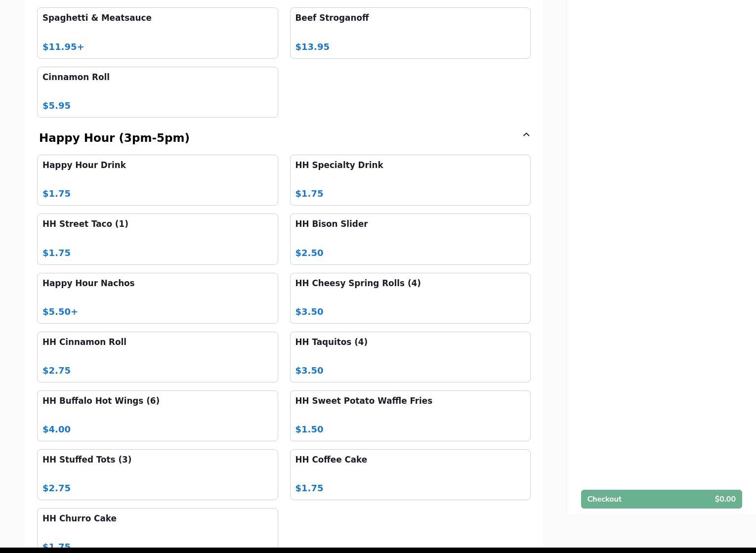Collapse the Happy Hour (3pm-5pm) section chevron
Image resolution: width=756 pixels, height=553 pixels.
526,135
